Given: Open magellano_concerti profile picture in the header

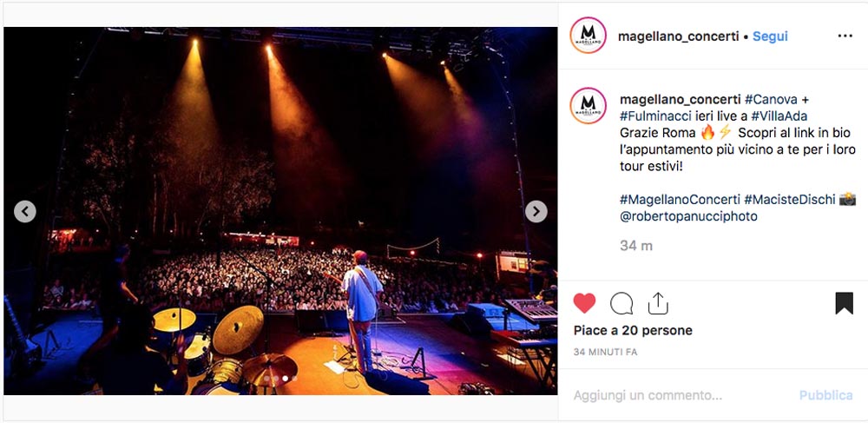Looking at the screenshot, I should [588, 36].
